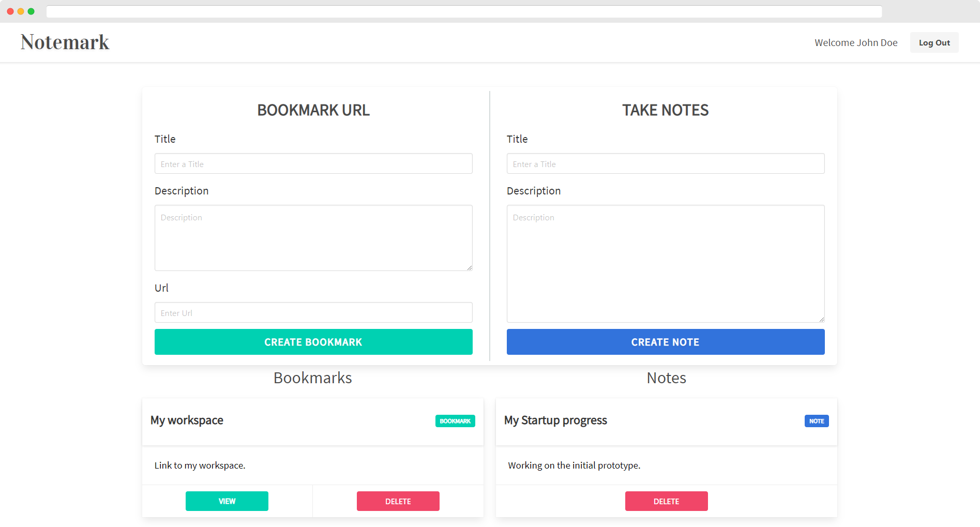
Task: Delete the My Startup progress note
Action: pos(666,501)
